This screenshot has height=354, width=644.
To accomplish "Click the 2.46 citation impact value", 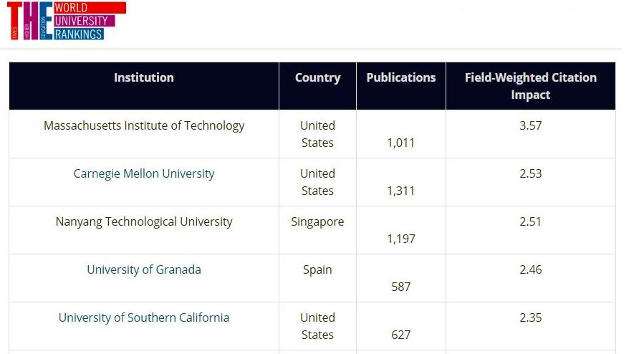I will pyautogui.click(x=531, y=270).
